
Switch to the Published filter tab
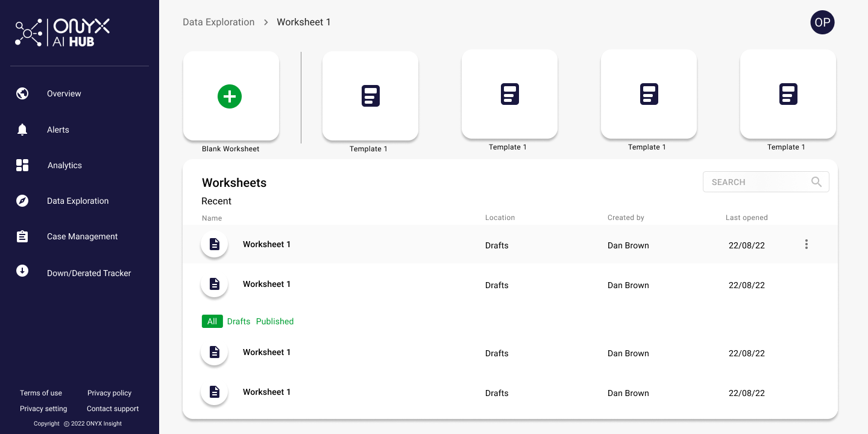[275, 321]
